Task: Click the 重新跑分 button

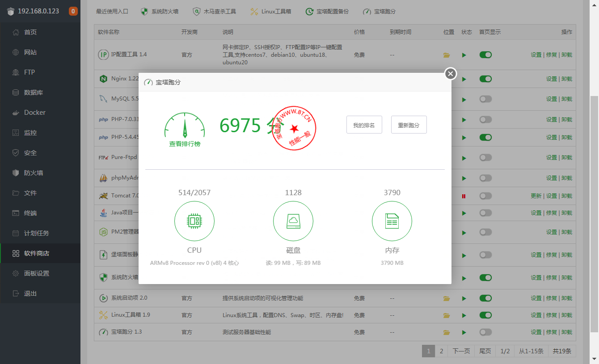Action: (x=409, y=125)
